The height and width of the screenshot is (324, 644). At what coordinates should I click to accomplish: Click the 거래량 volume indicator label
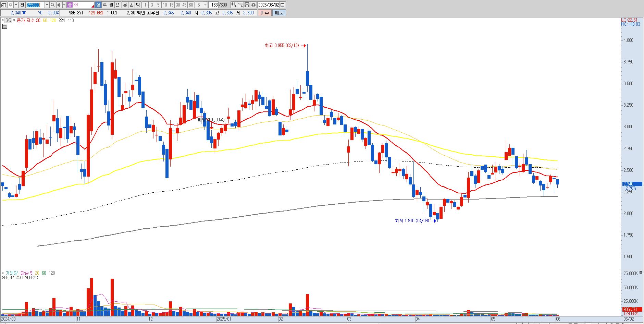[11, 273]
